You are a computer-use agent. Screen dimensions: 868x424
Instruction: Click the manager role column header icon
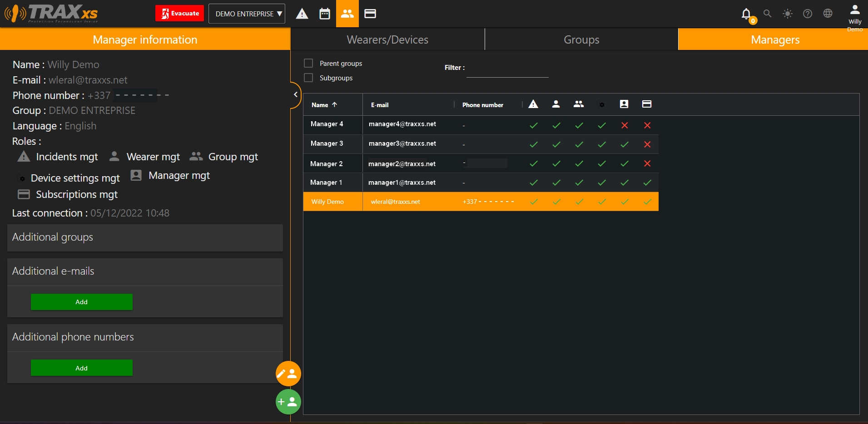click(x=624, y=104)
